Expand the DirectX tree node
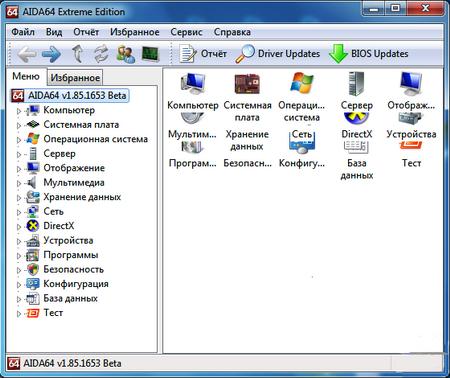Viewport: 450px width, 378px height. pos(19,227)
